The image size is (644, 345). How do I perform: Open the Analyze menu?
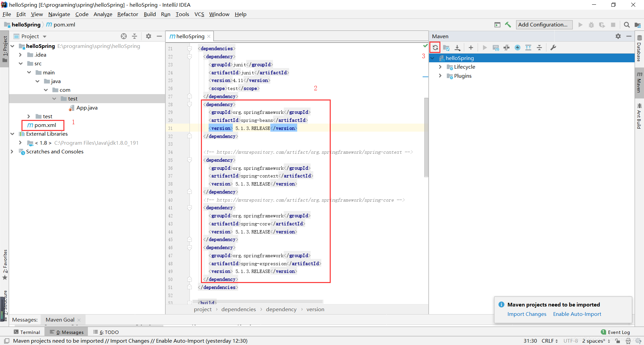(x=103, y=14)
